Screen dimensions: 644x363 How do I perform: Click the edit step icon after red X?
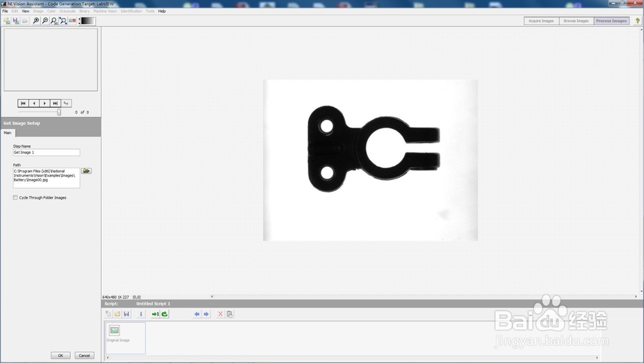coord(230,314)
